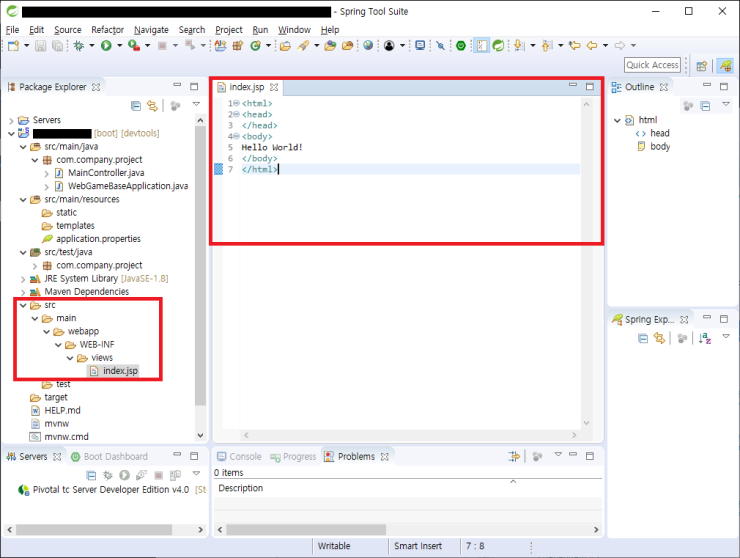The width and height of the screenshot is (740, 558).
Task: Click Collapse All icon in Package Explorer
Action: click(136, 105)
